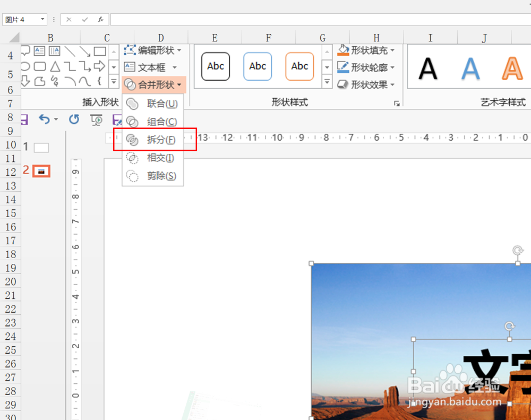The height and width of the screenshot is (420, 531).
Task: Choose the left brace shape
Action: click(x=99, y=81)
